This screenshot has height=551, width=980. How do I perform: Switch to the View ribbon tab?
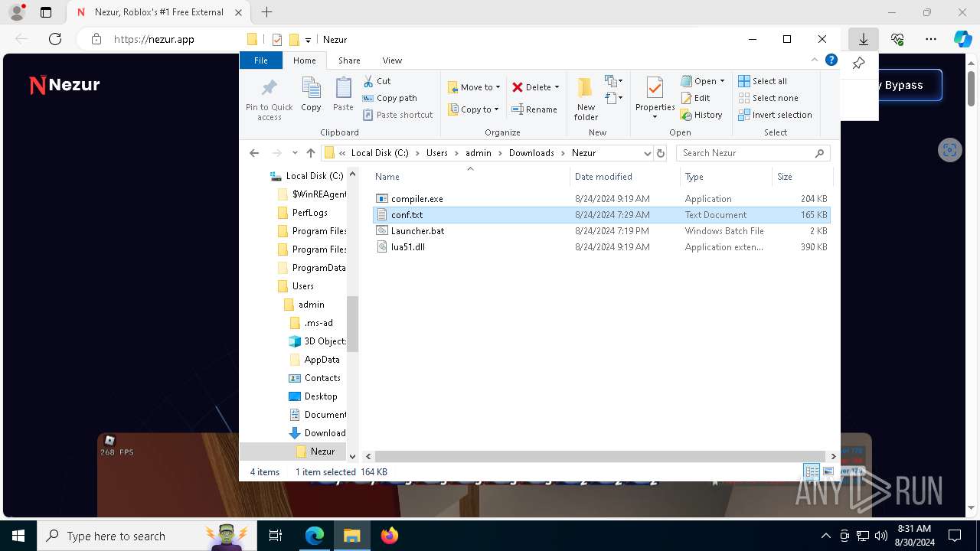392,60
